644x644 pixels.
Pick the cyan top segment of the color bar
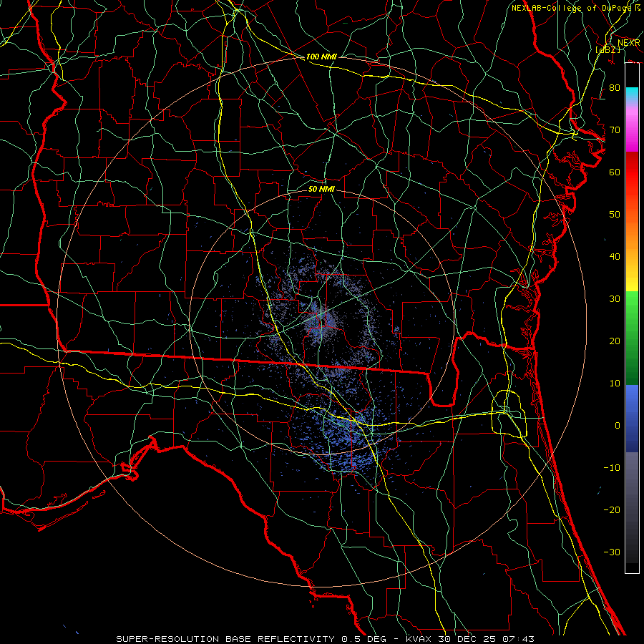[x=632, y=95]
